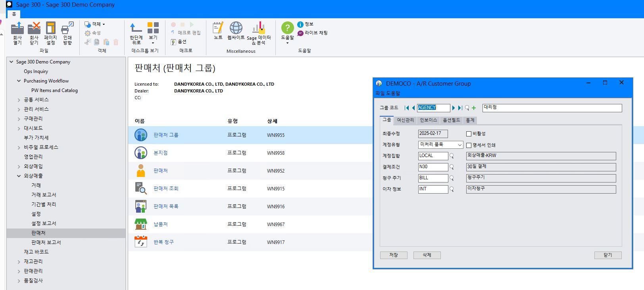Viewport: 644px width, 290px height.
Task: Click the 반복 청구 calendar icon
Action: click(141, 242)
